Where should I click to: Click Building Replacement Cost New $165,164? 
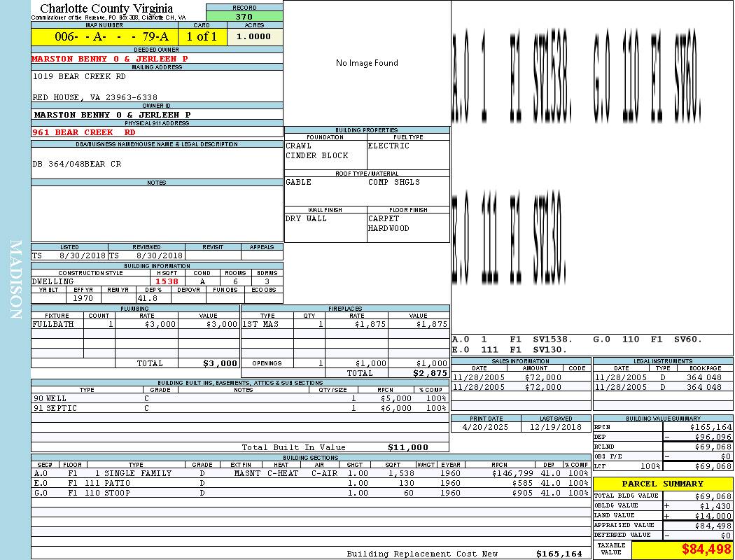pos(559,554)
